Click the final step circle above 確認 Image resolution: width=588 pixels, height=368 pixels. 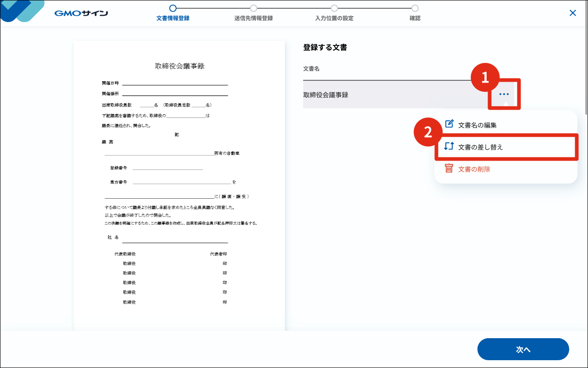[x=415, y=8]
